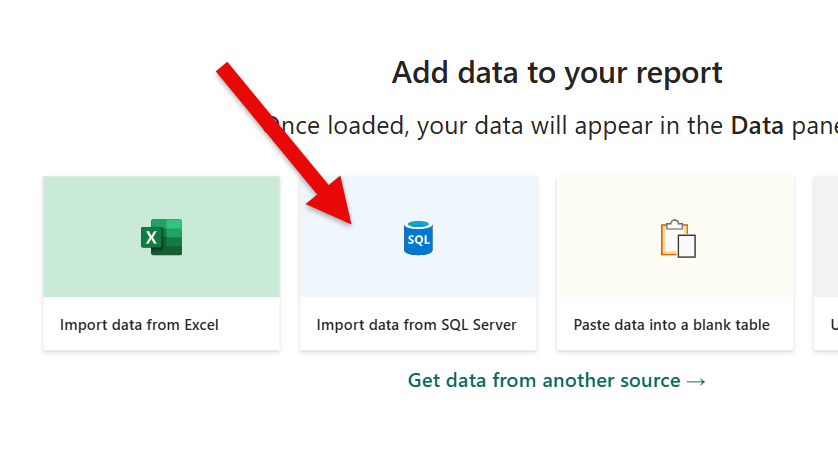This screenshot has height=449, width=838.
Task: Click the word "report" in the heading
Action: click(676, 73)
